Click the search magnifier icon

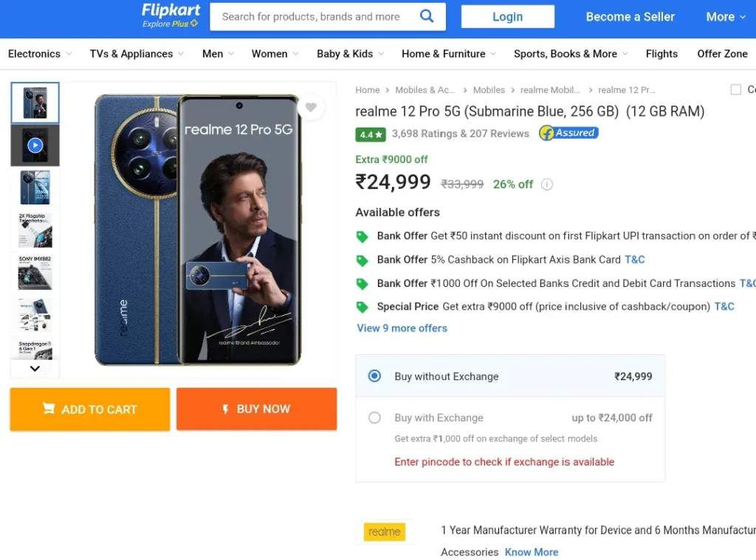[427, 16]
